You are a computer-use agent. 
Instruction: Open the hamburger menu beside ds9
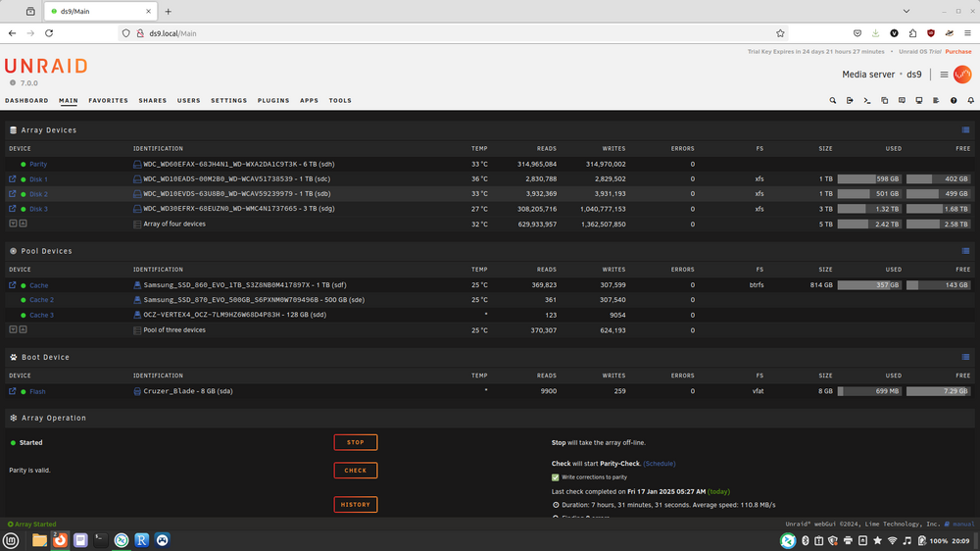944,75
